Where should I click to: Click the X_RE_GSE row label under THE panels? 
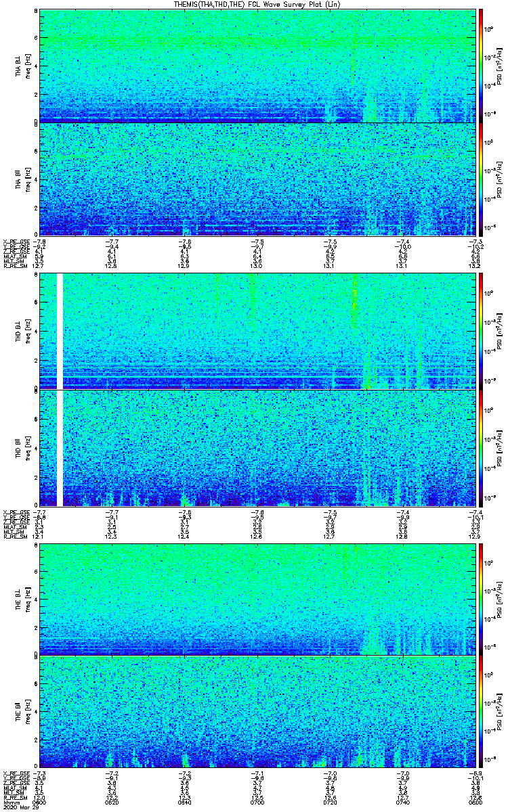click(x=16, y=773)
